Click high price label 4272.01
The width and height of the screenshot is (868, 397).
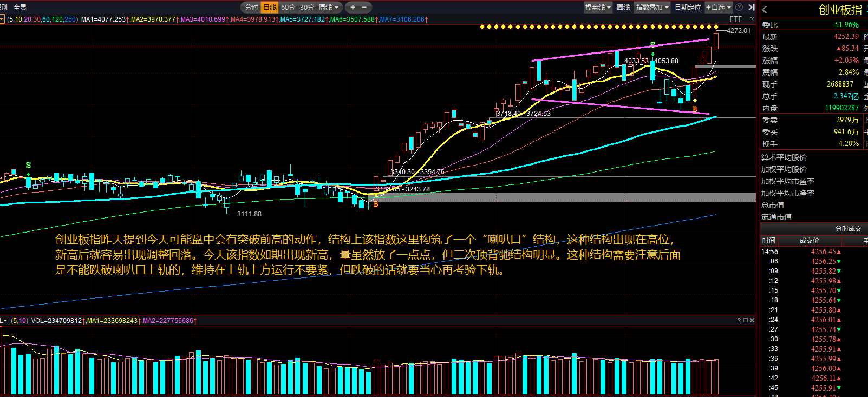[739, 31]
